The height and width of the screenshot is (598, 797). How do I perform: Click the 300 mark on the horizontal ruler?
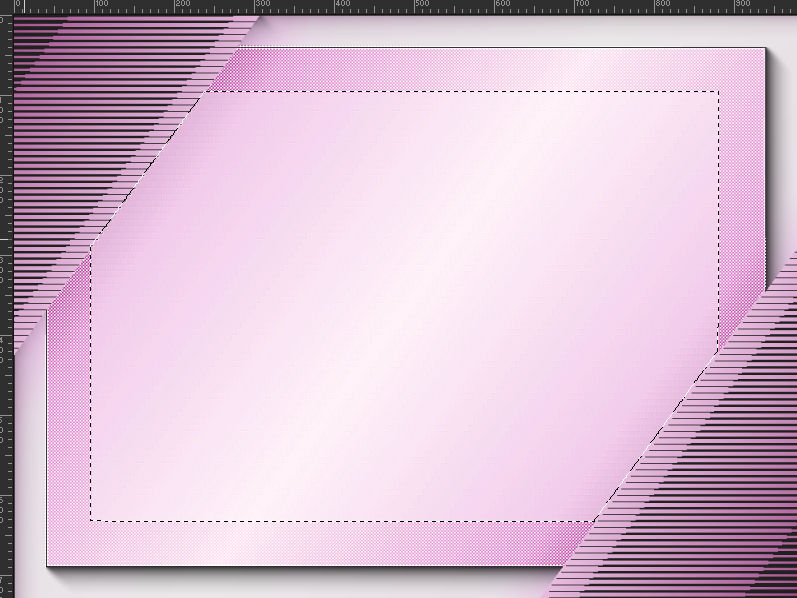coord(257,6)
